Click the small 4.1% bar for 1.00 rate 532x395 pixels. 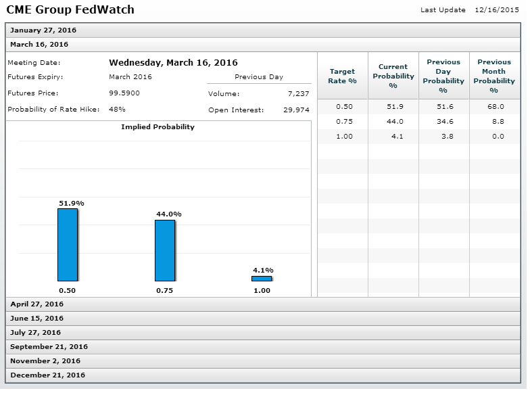click(262, 278)
